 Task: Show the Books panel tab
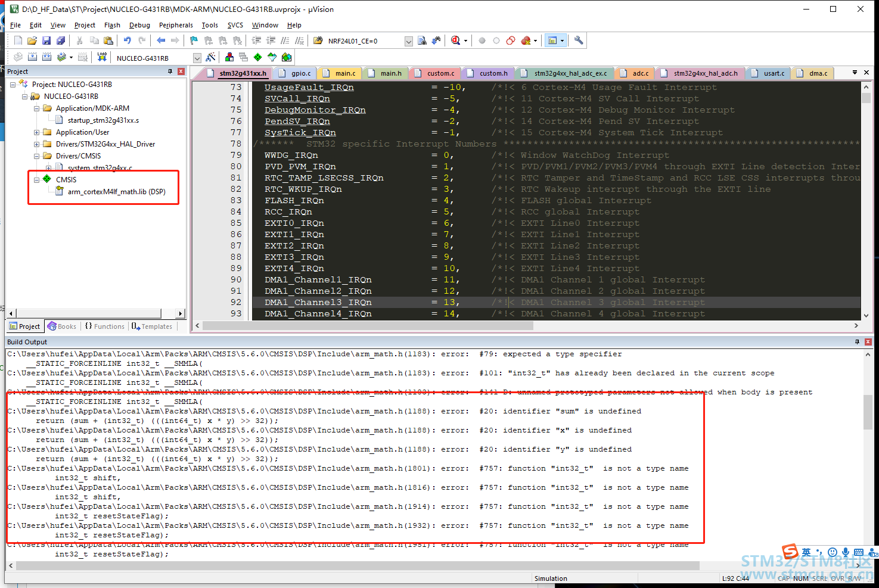(x=62, y=326)
